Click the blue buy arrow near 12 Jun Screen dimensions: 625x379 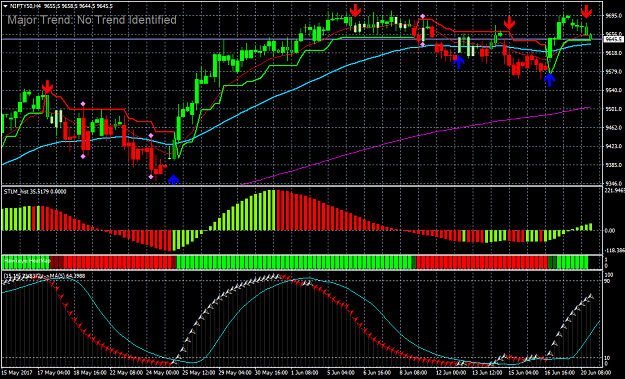click(458, 62)
